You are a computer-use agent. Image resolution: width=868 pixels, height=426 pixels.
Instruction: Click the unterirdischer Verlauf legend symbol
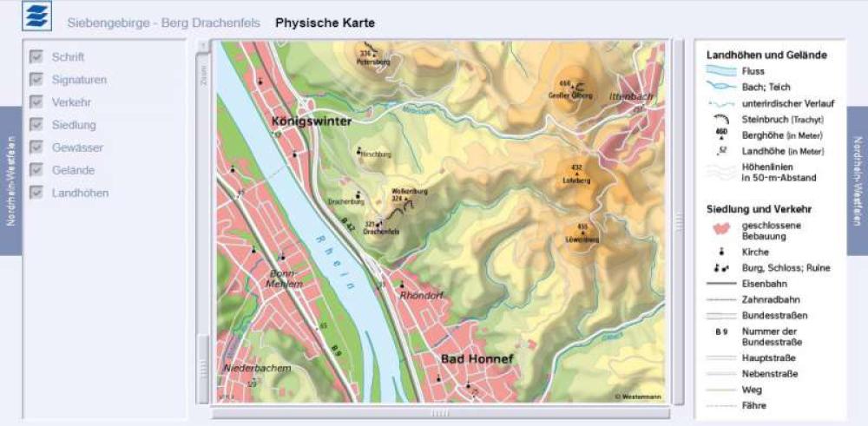[x=721, y=103]
